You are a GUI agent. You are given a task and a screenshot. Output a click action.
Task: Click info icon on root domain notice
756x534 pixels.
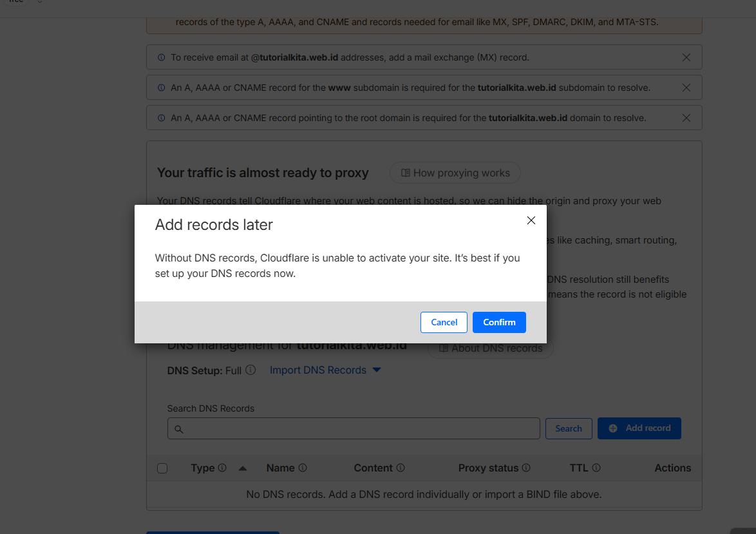(162, 118)
